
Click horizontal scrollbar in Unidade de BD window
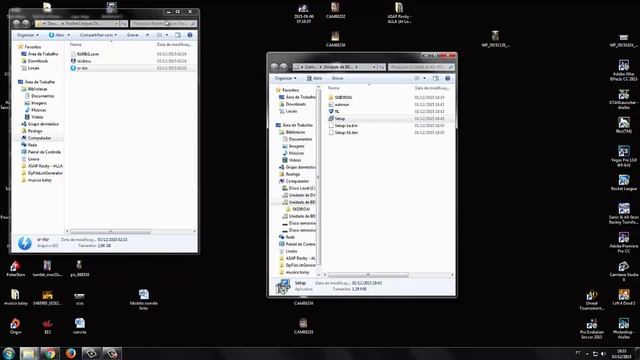click(368, 275)
